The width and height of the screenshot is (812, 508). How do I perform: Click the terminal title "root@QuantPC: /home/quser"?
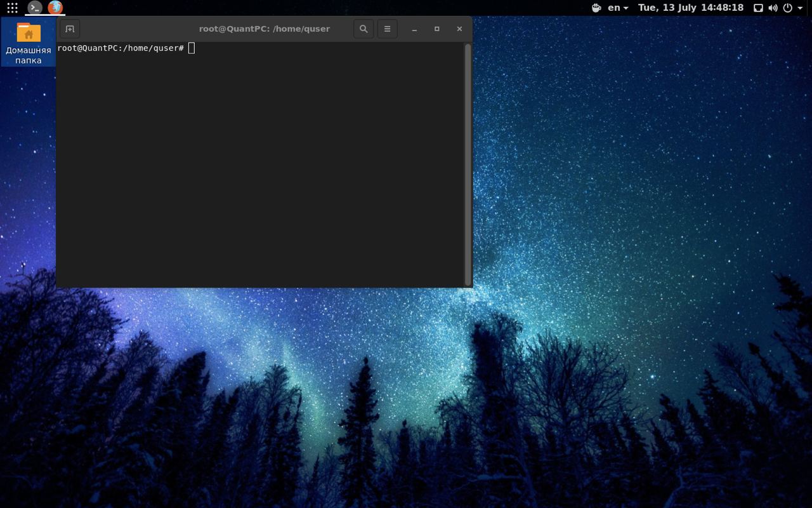pyautogui.click(x=265, y=29)
